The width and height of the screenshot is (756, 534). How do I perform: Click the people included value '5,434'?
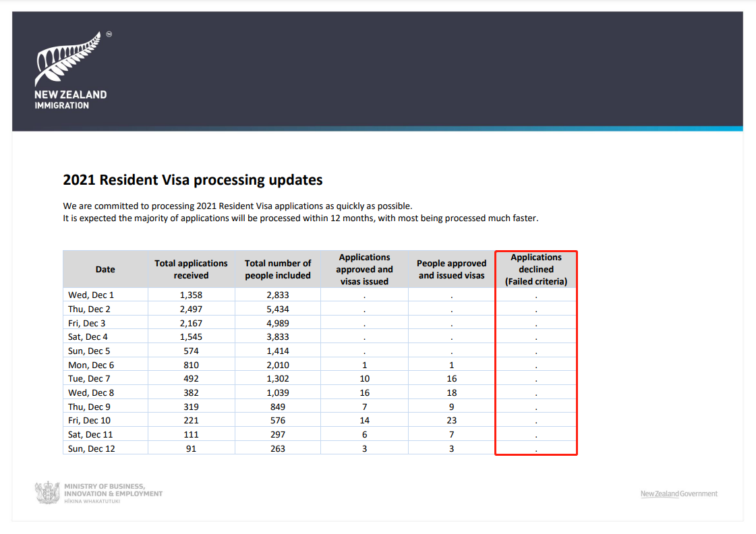pos(278,309)
